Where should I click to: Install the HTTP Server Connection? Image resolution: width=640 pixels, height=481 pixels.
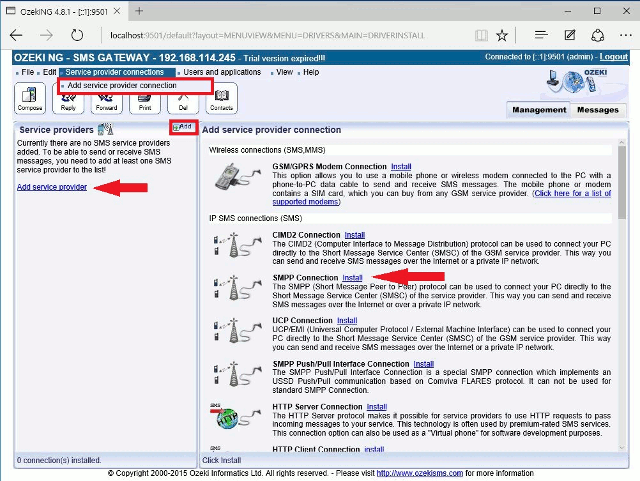pyautogui.click(x=377, y=407)
